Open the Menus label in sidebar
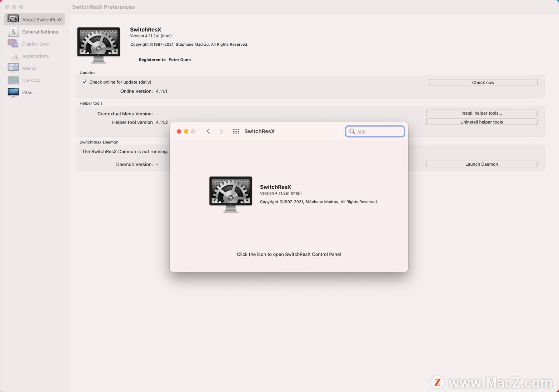Image resolution: width=559 pixels, height=392 pixels. tap(29, 68)
